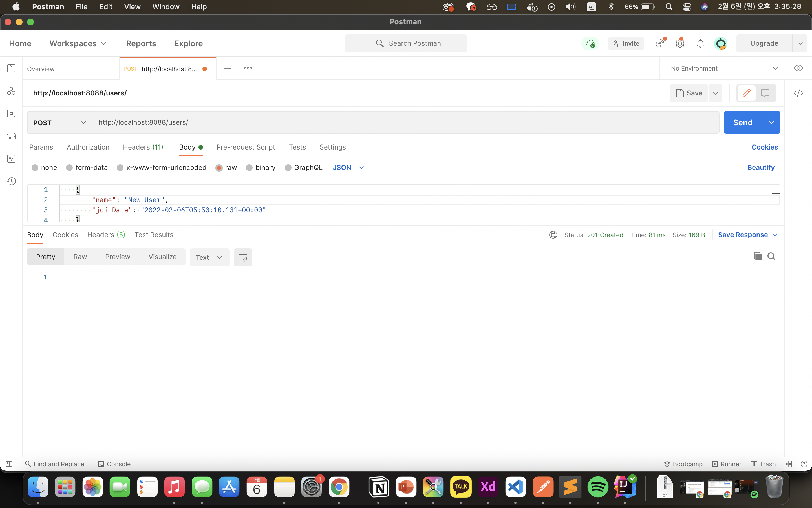Click the Upgrade button
Viewport: 812px width, 508px height.
point(764,43)
